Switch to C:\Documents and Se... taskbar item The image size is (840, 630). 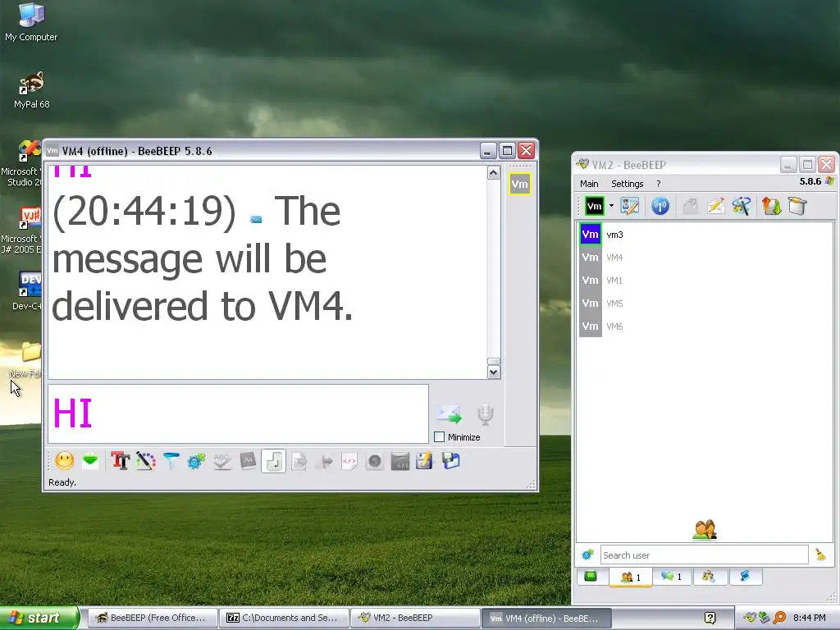pyautogui.click(x=284, y=618)
